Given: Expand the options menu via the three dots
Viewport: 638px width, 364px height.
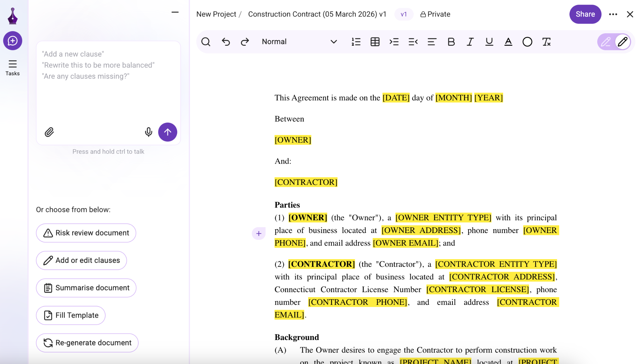Looking at the screenshot, I should pyautogui.click(x=613, y=14).
